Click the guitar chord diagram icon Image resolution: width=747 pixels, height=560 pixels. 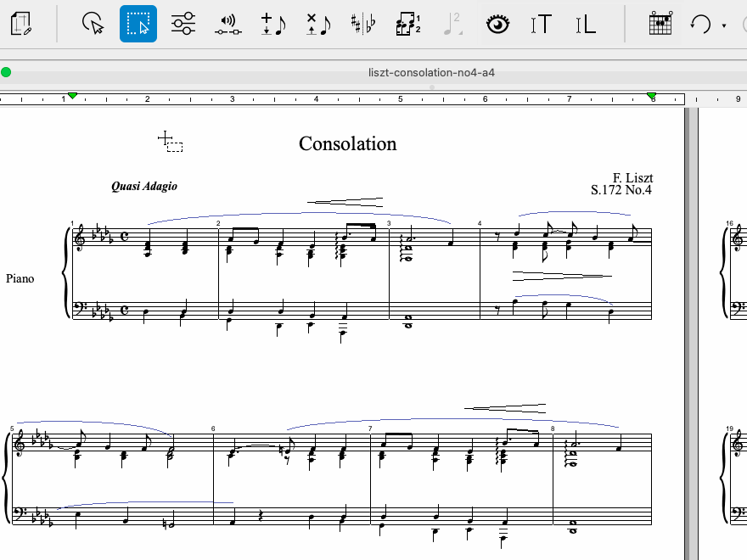coord(660,24)
